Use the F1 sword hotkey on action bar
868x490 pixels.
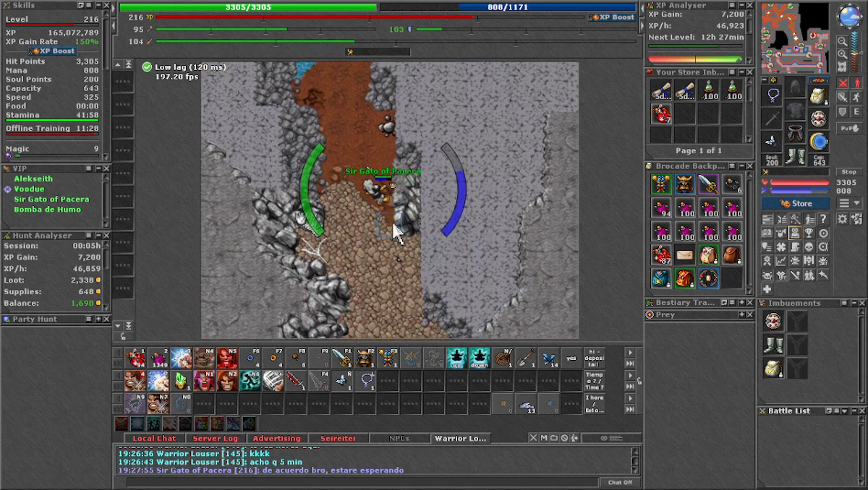[342, 358]
